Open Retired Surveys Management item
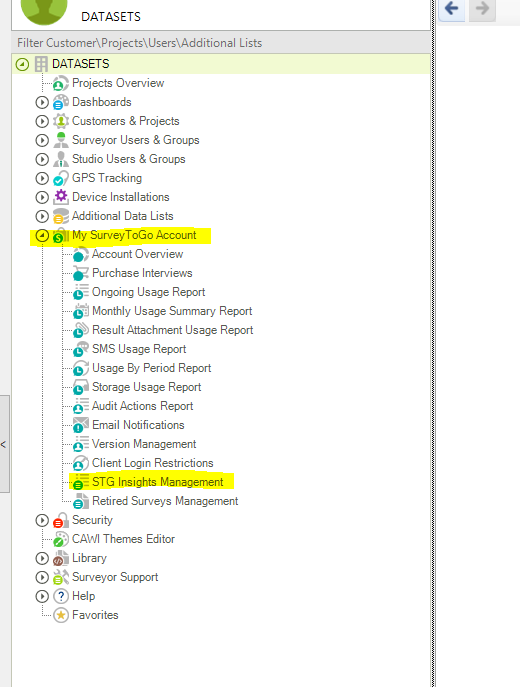The height and width of the screenshot is (687, 520). [x=165, y=501]
